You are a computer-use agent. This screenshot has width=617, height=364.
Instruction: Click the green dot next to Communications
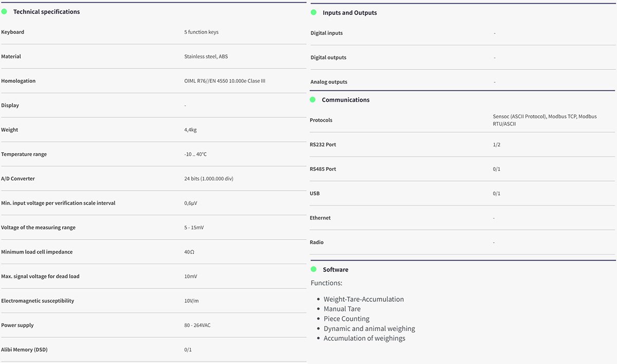click(x=313, y=100)
